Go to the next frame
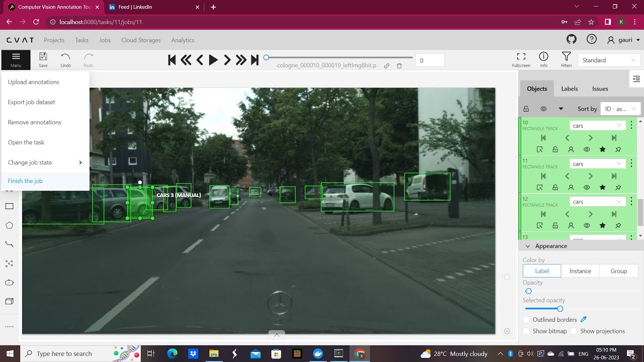The image size is (644, 362). pos(227,60)
